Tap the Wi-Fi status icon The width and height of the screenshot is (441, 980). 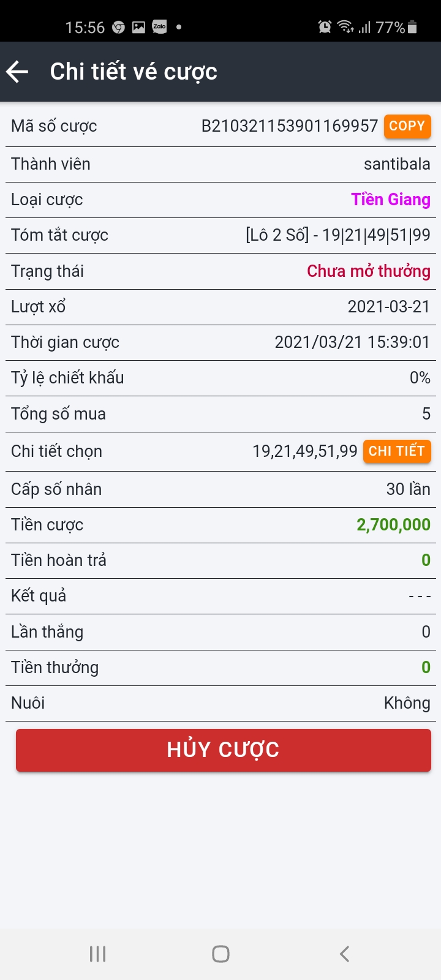click(x=345, y=27)
